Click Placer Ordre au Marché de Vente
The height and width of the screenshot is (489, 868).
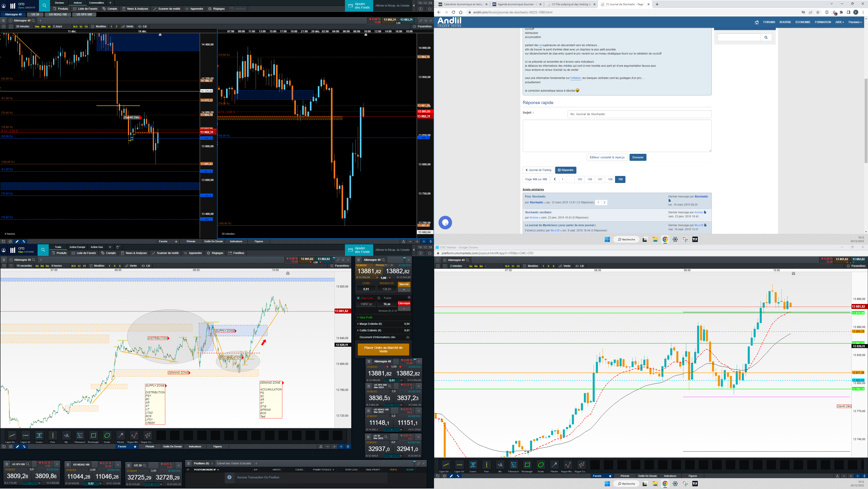[383, 349]
